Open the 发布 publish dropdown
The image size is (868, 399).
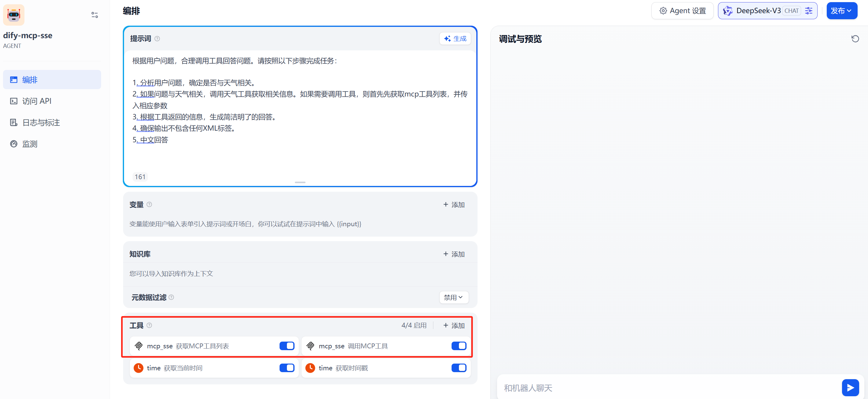842,11
